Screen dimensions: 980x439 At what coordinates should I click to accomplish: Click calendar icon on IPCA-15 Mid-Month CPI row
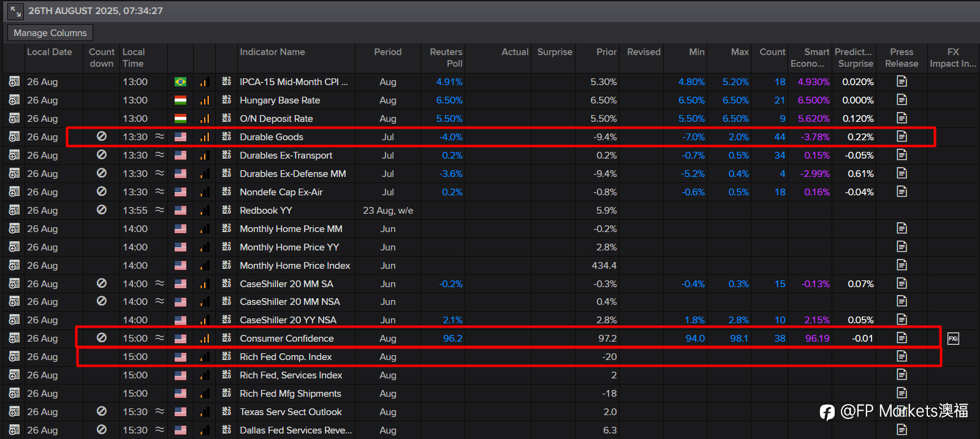click(14, 81)
